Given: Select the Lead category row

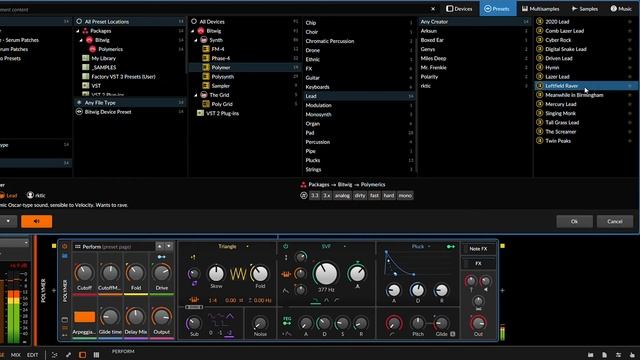Looking at the screenshot, I should pos(359,96).
